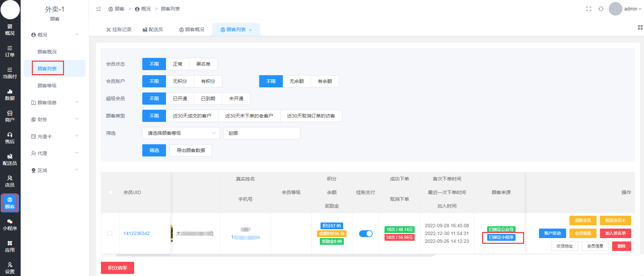
Task: Click the 收货地址 button
Action: coord(565,246)
